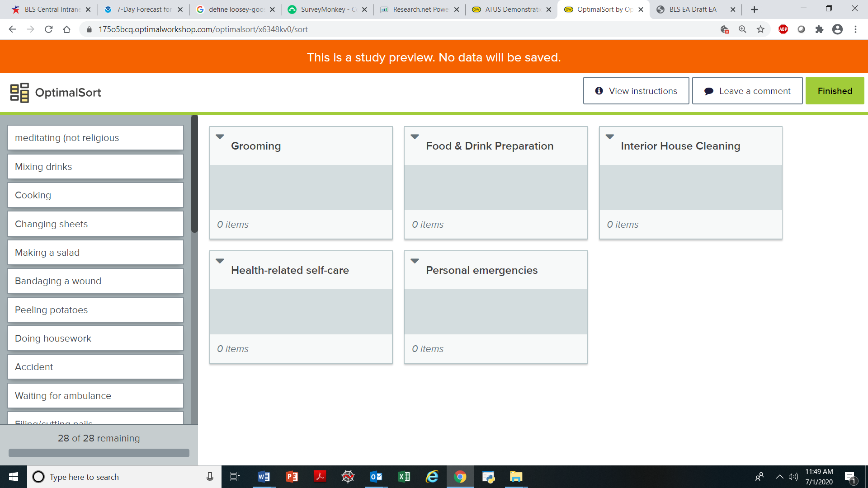868x488 pixels.
Task: Open View instructions
Action: click(x=636, y=91)
